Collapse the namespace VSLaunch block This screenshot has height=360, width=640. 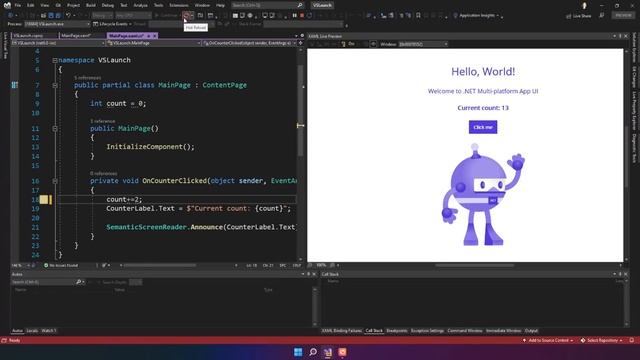(55, 60)
